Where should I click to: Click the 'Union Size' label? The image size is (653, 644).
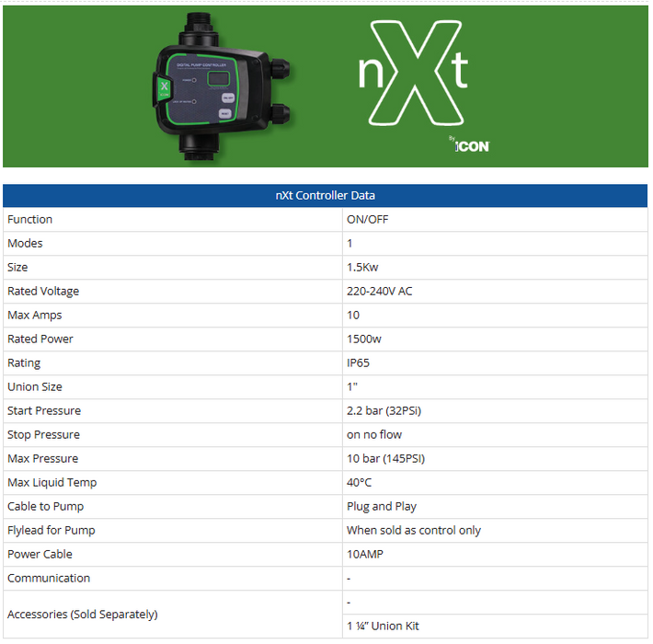pyautogui.click(x=35, y=387)
